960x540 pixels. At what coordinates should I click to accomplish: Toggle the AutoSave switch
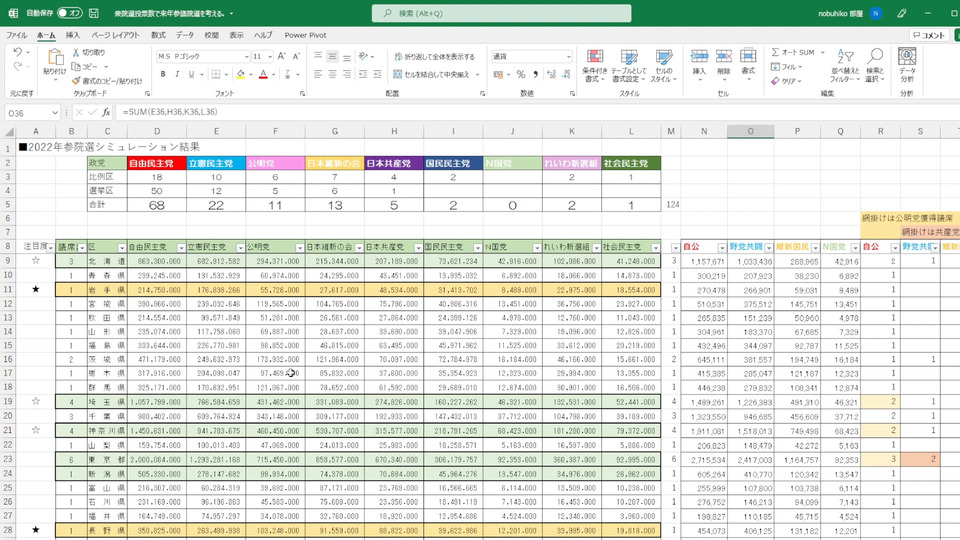pyautogui.click(x=70, y=13)
